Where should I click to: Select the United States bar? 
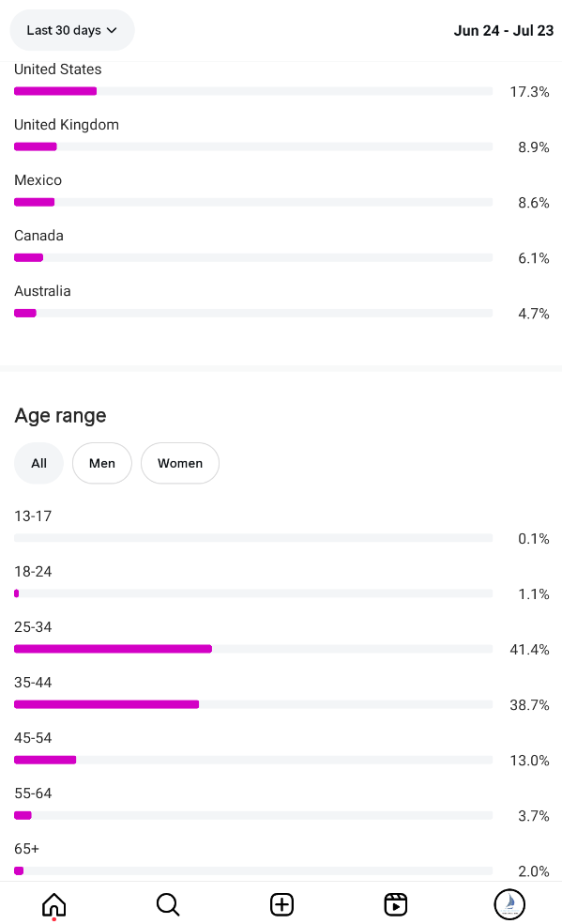click(253, 91)
